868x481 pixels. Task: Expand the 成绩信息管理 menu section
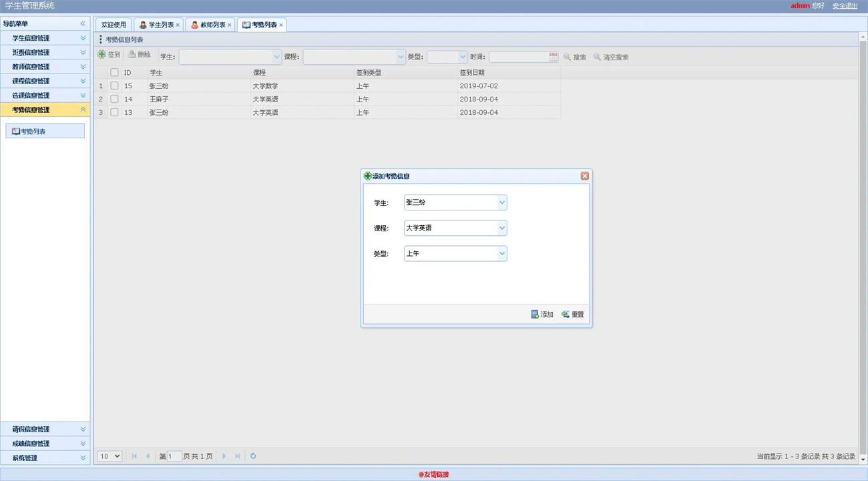click(x=45, y=443)
